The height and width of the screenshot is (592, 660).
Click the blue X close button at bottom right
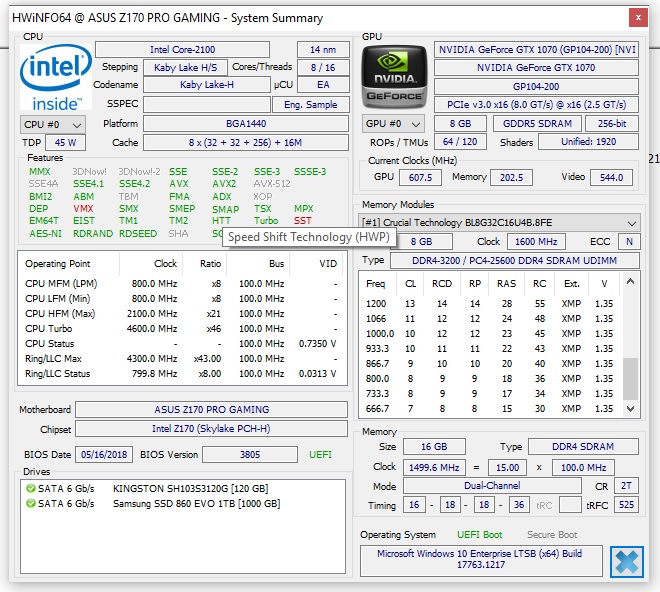[x=627, y=562]
